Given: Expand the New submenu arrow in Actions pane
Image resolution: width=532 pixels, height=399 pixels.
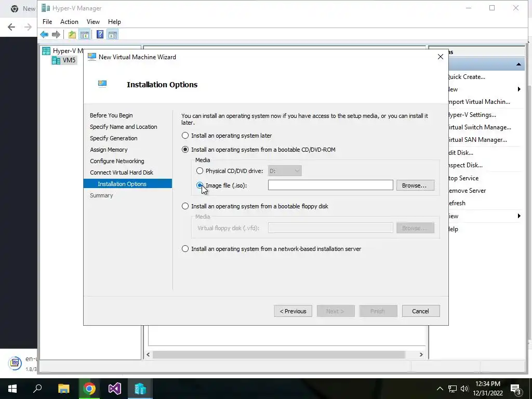Looking at the screenshot, I should (x=519, y=89).
